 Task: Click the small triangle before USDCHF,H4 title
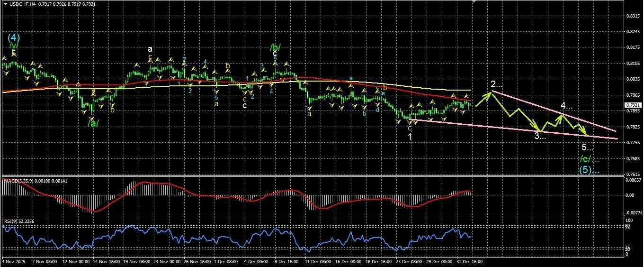tap(5, 4)
